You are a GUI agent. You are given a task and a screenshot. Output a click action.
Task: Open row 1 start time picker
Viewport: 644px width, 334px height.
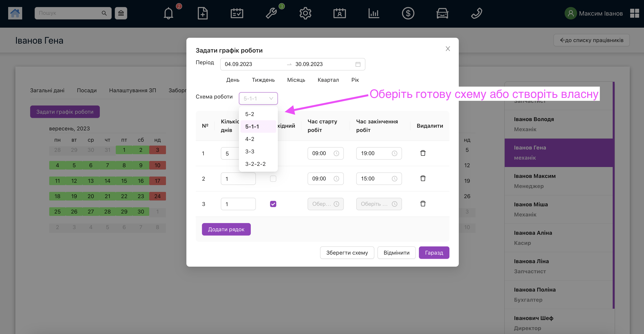click(325, 153)
